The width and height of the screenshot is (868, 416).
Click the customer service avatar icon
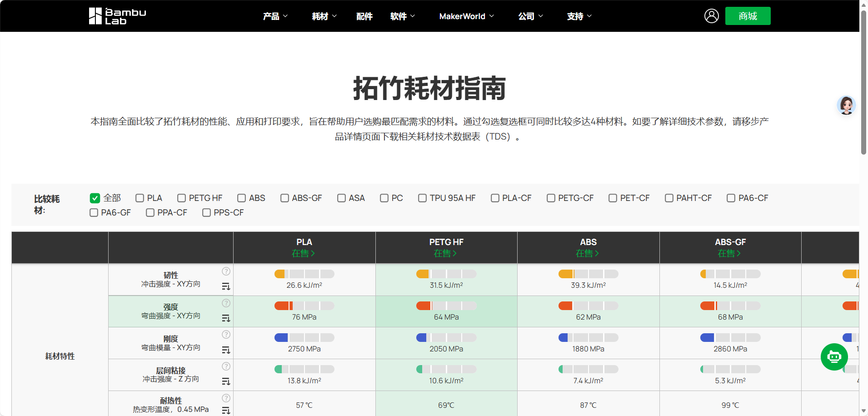[846, 105]
